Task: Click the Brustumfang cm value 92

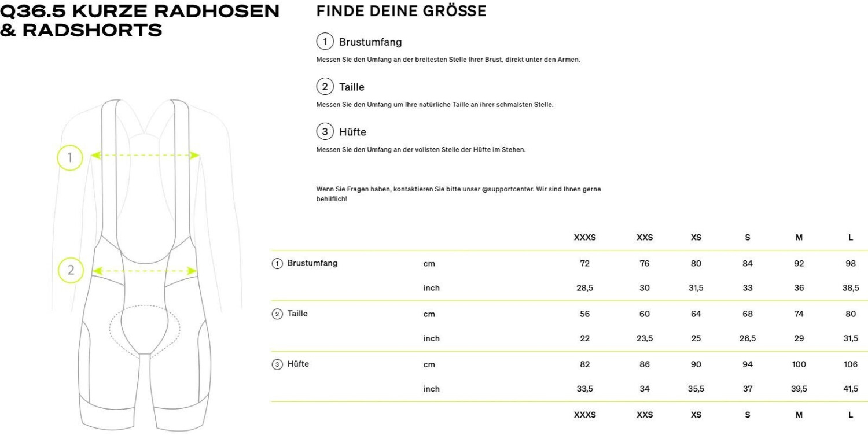Action: [x=799, y=264]
